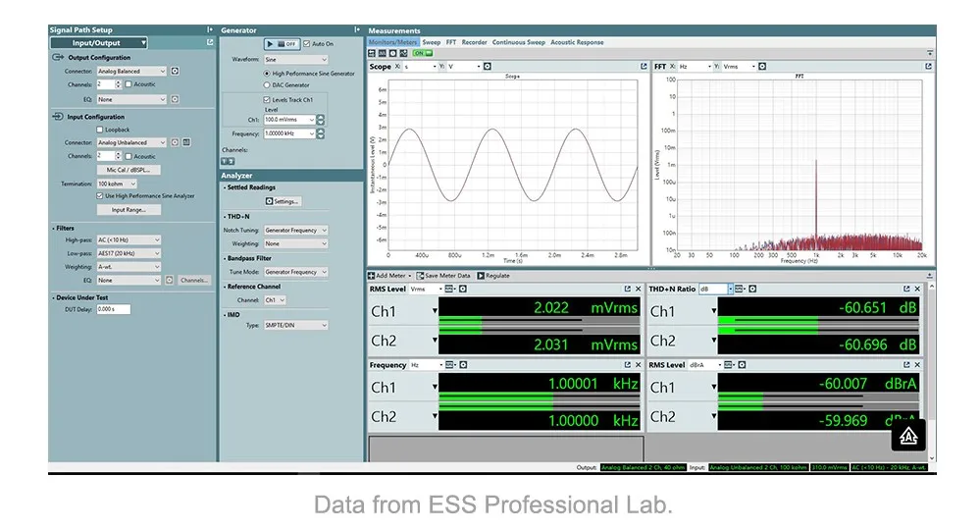Enable the Loopback checkbox
The width and height of the screenshot is (980, 530).
coord(99,130)
